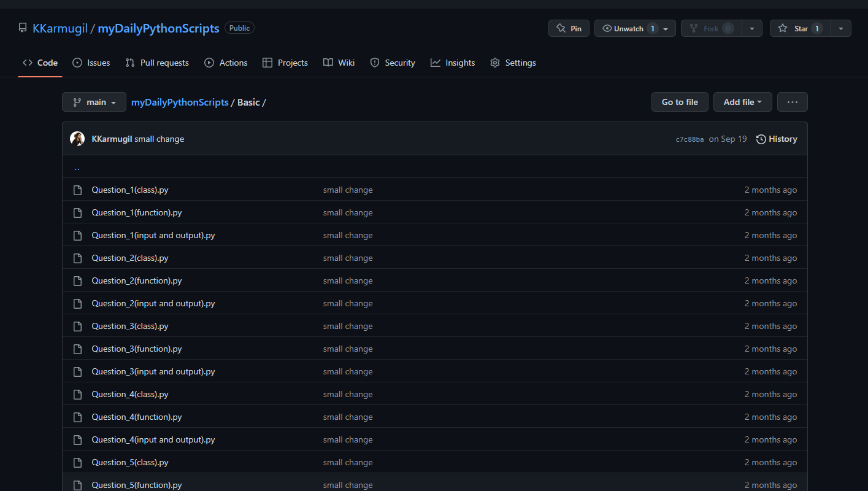
Task: Open Question_5(class).py
Action: tap(130, 462)
